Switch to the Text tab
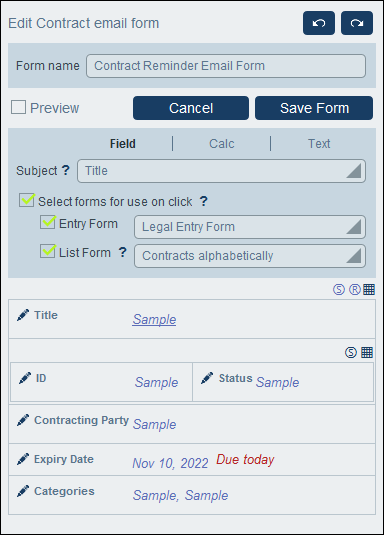Viewport: 384px width, 535px height. pos(319,144)
